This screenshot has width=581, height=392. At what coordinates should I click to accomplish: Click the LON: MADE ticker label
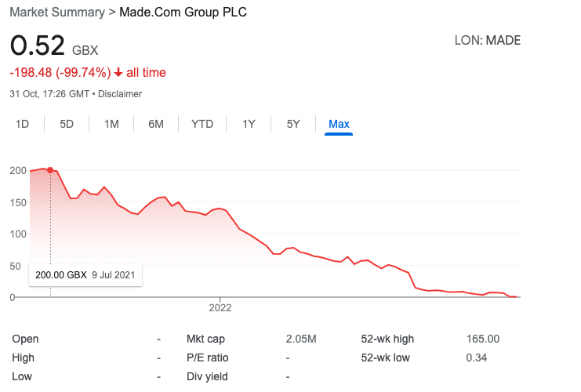(x=487, y=41)
